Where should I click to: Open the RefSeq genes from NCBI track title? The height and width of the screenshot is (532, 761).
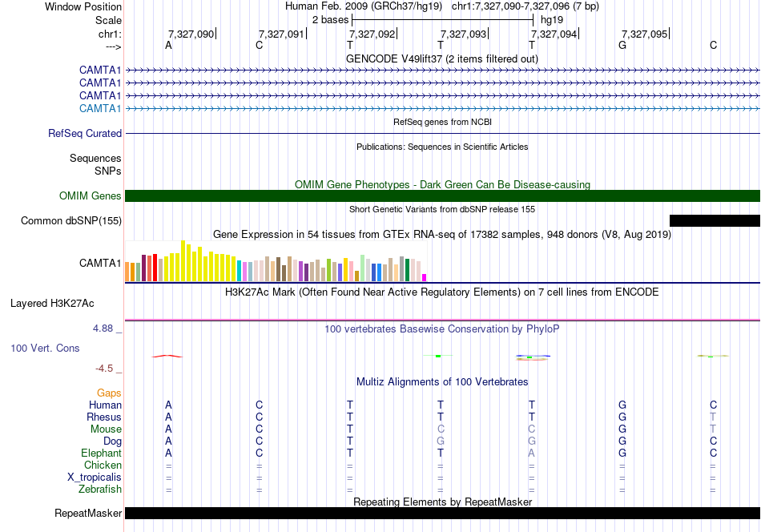(442, 122)
